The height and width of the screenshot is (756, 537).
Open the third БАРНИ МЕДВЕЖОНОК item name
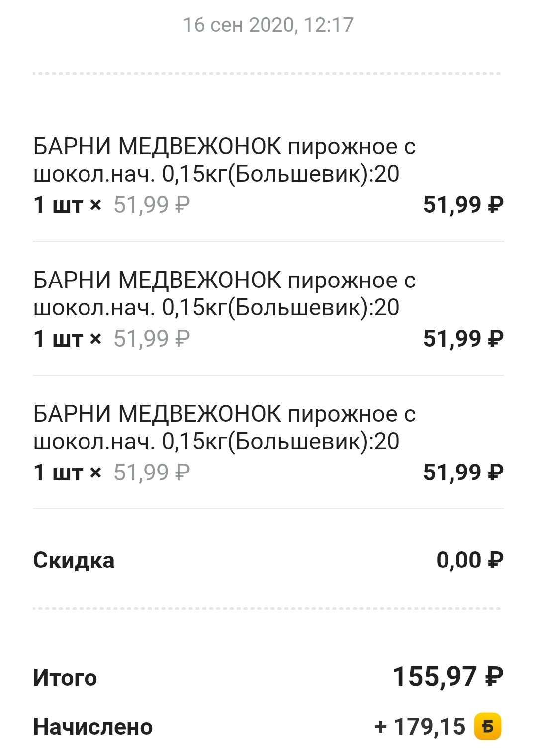pyautogui.click(x=224, y=428)
